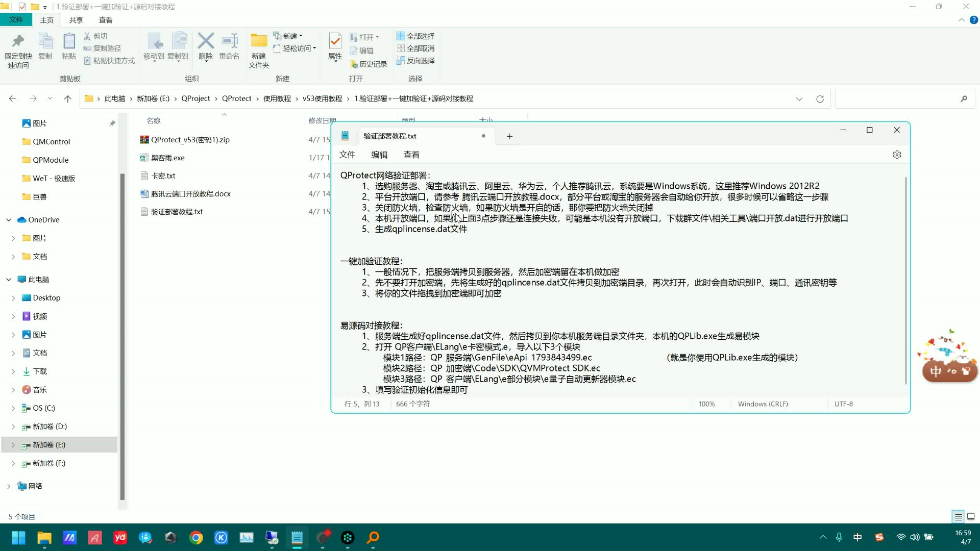Switch to the 主页 ribbon tab
The width and height of the screenshot is (980, 551).
[x=46, y=20]
